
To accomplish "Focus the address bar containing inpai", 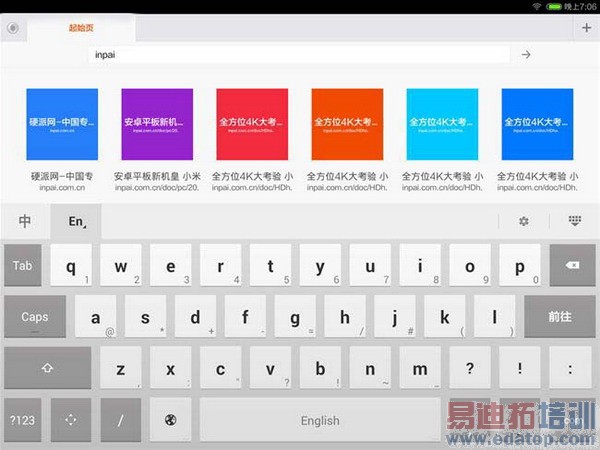I will (298, 55).
